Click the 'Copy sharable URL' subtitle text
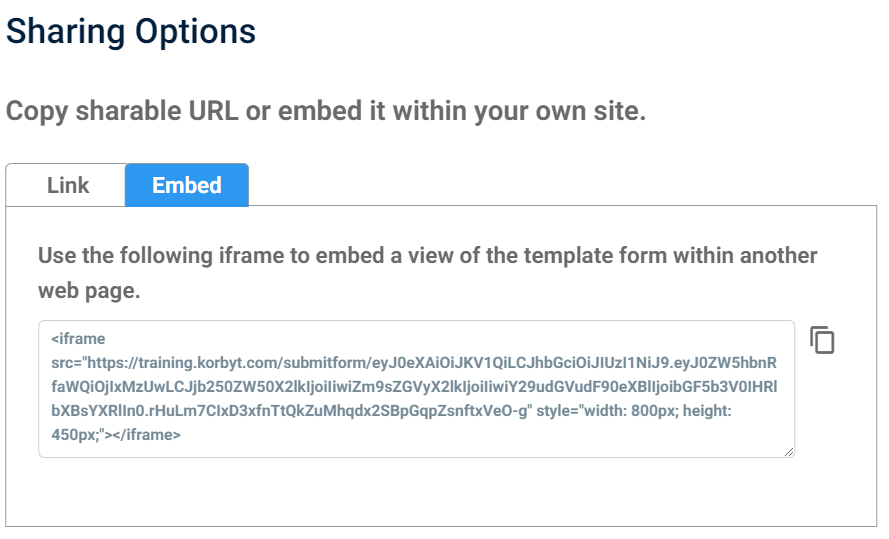Viewport: 889px width, 539px height. coord(326,111)
